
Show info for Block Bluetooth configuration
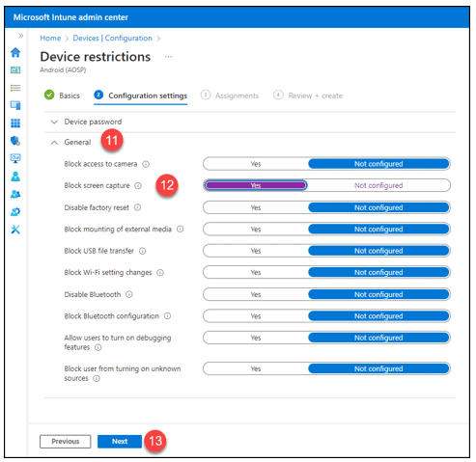click(x=167, y=316)
